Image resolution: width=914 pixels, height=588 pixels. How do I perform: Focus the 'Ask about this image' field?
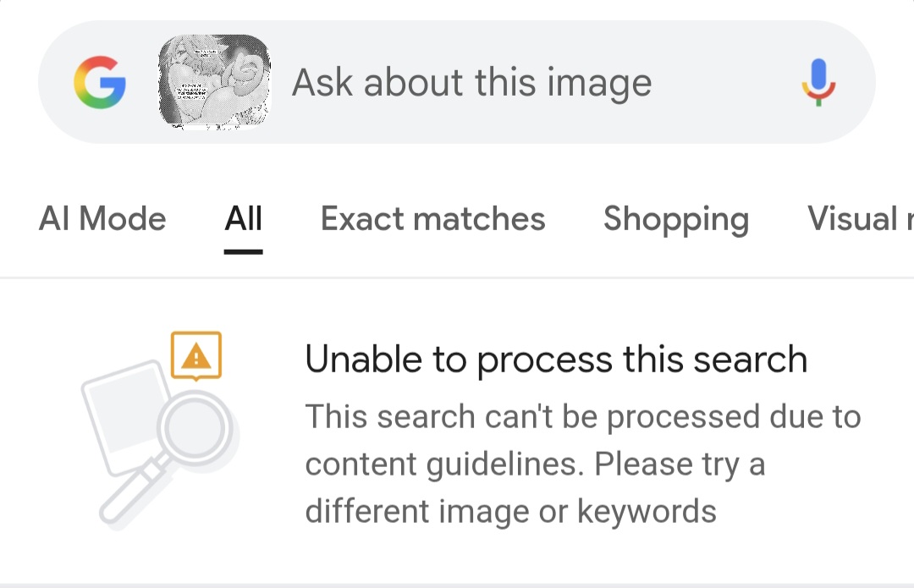click(x=471, y=83)
